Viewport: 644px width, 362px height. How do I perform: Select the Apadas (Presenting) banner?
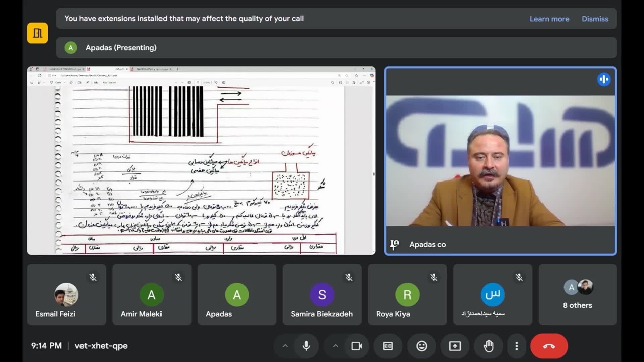tap(336, 48)
